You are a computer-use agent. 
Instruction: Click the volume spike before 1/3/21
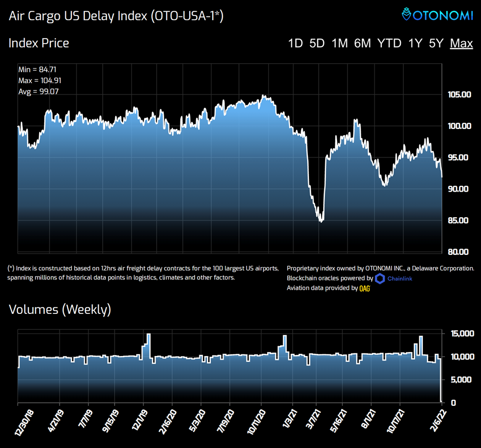[284, 345]
